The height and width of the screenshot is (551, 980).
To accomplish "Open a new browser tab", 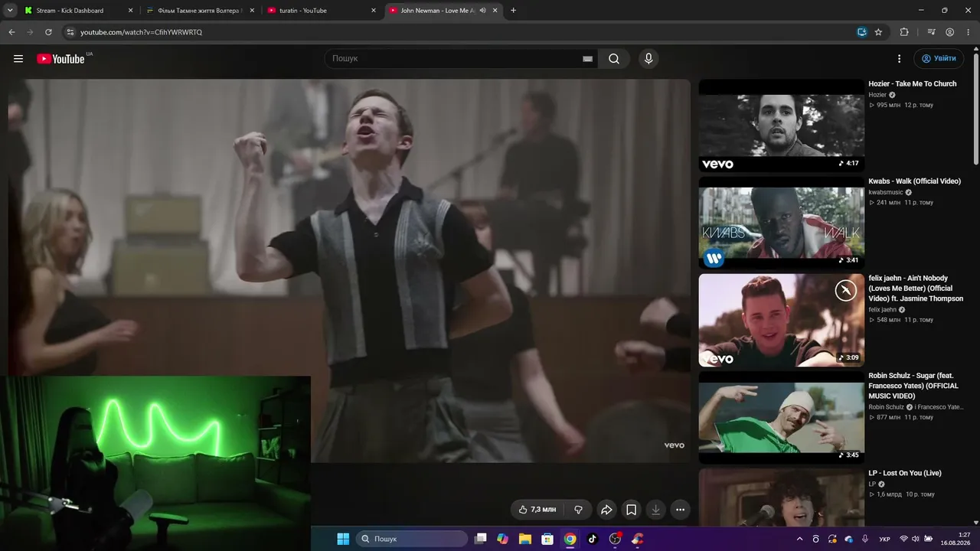I will click(x=513, y=11).
